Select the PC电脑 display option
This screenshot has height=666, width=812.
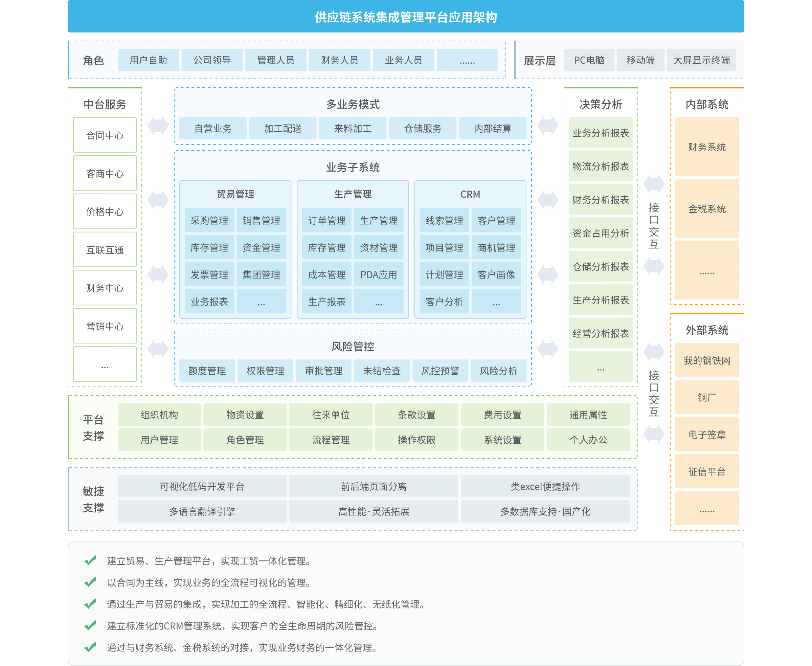point(589,60)
